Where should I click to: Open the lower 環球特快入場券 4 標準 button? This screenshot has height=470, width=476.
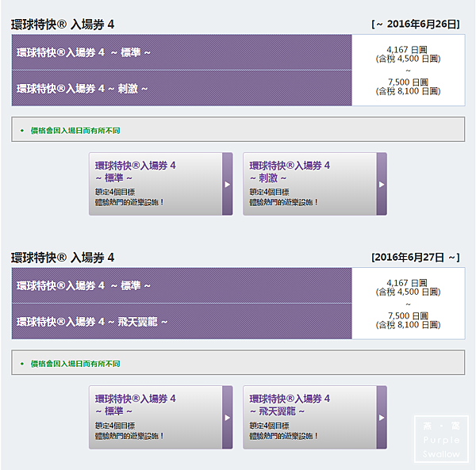click(155, 418)
